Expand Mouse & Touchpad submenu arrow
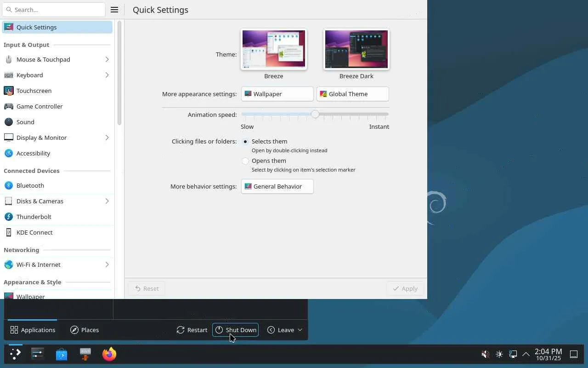This screenshot has height=368, width=588. click(x=107, y=59)
